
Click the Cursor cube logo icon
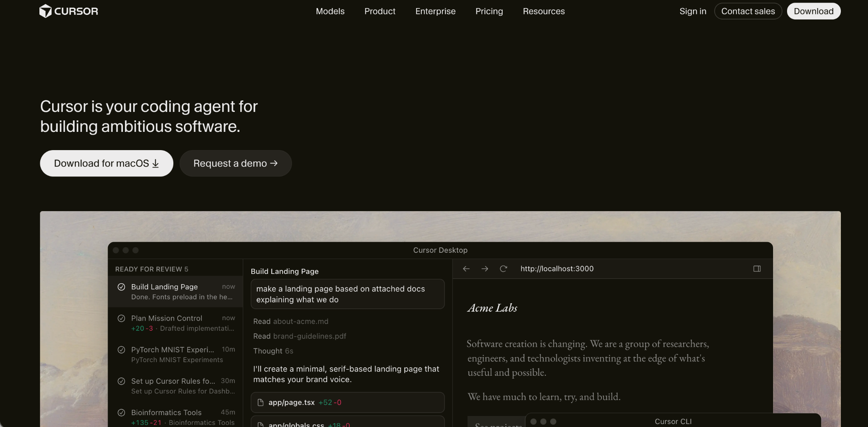pyautogui.click(x=45, y=11)
